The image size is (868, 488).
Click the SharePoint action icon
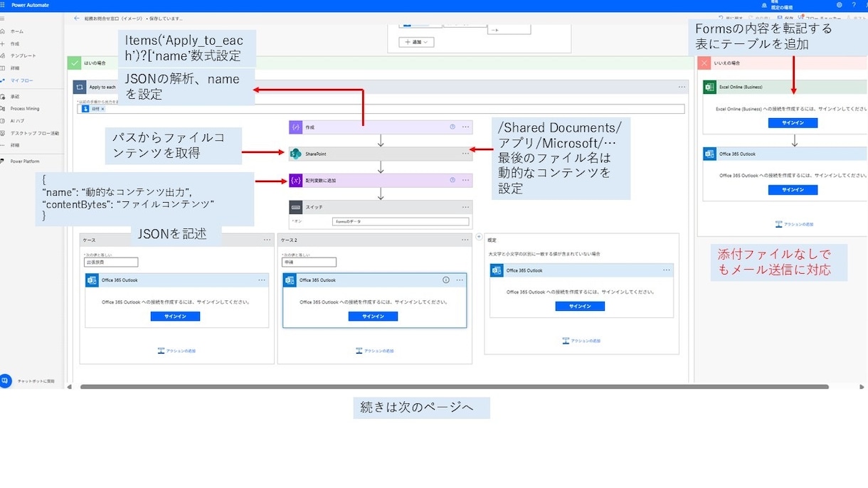(x=295, y=154)
